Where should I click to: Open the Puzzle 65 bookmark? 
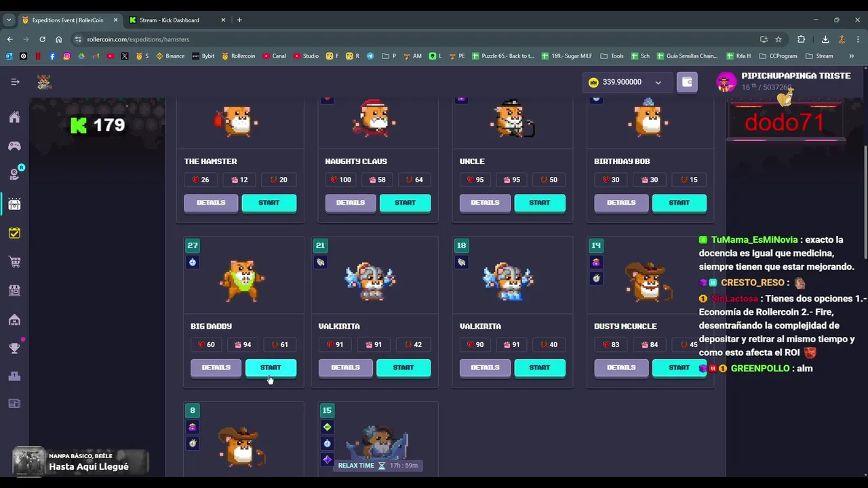point(503,56)
